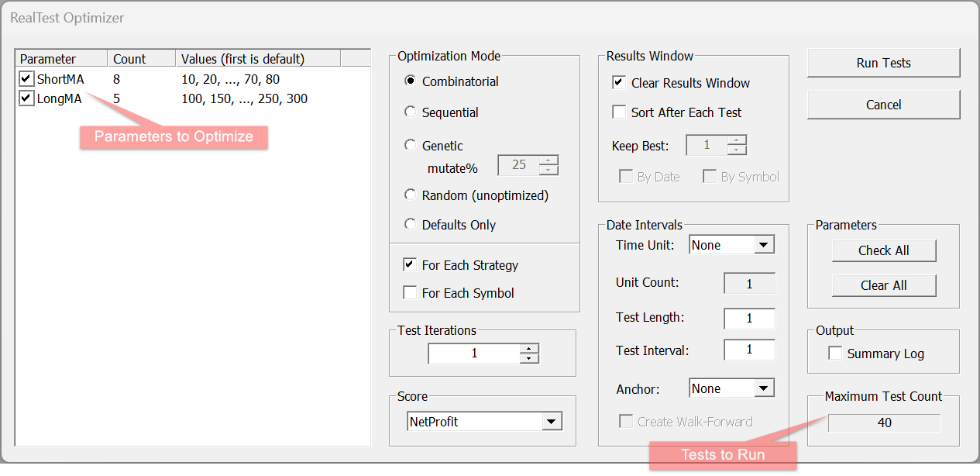The height and width of the screenshot is (476, 980).
Task: Click the Test Interval input field
Action: click(x=749, y=350)
